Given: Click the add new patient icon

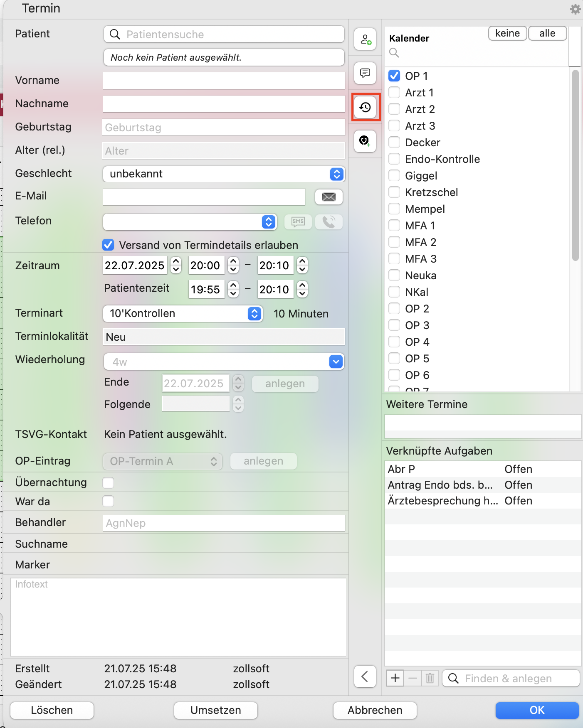Looking at the screenshot, I should 365,39.
